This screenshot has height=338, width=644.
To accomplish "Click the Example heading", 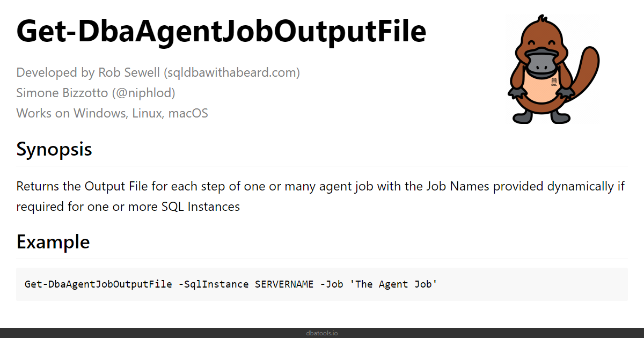I will point(53,241).
